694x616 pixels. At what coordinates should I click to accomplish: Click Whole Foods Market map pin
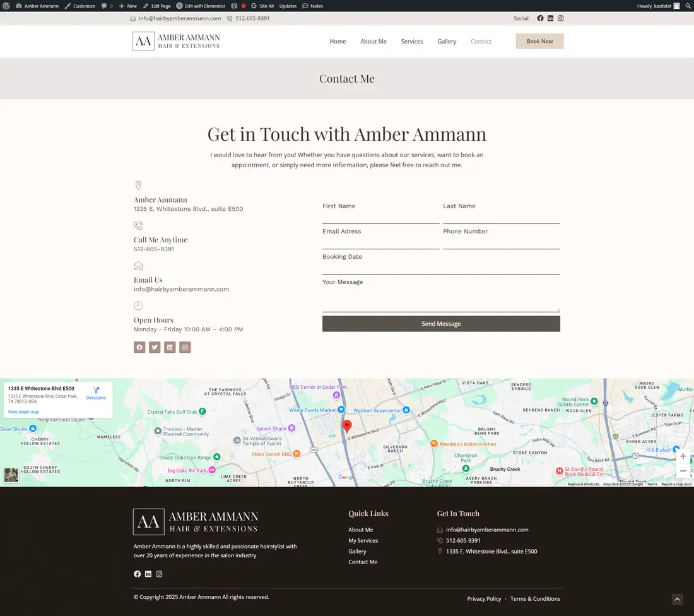tap(341, 410)
